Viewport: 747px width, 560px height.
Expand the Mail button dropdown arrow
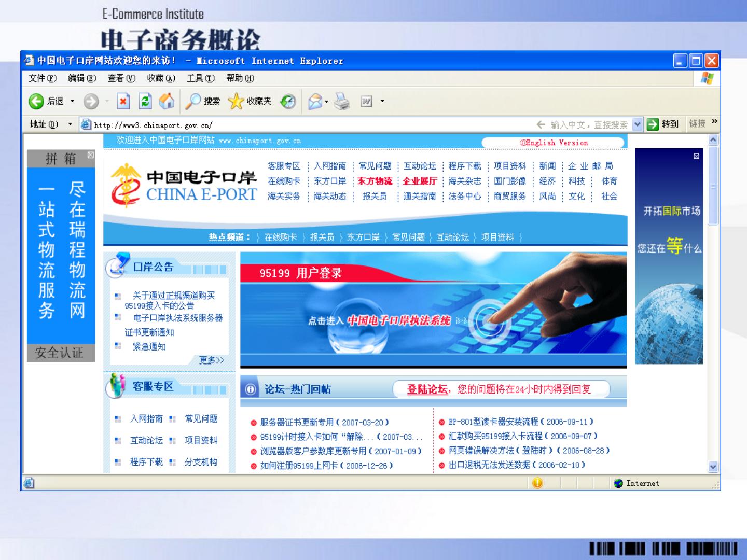pyautogui.click(x=327, y=102)
